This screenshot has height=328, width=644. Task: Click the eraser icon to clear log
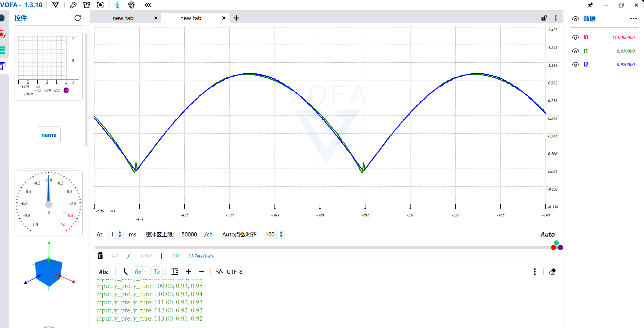552,272
